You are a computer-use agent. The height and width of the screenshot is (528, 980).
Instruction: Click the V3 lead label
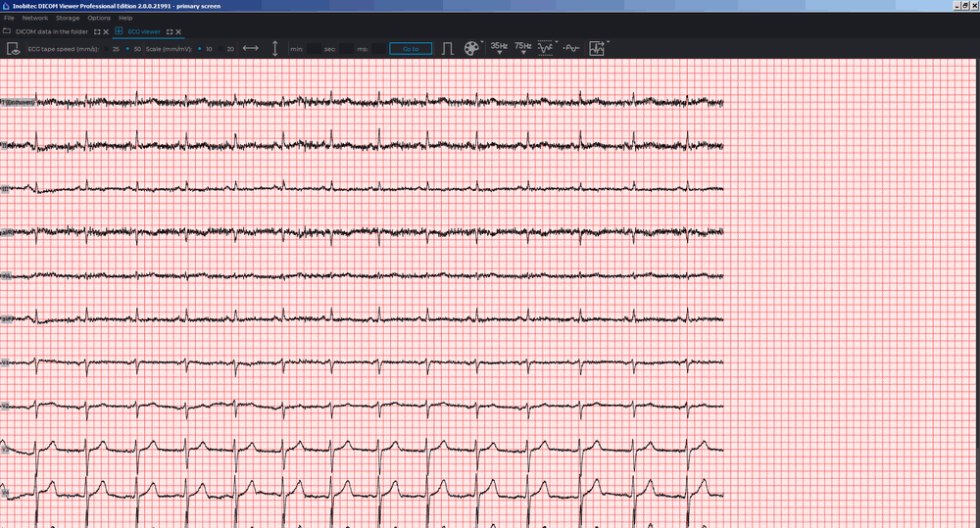coord(5,450)
